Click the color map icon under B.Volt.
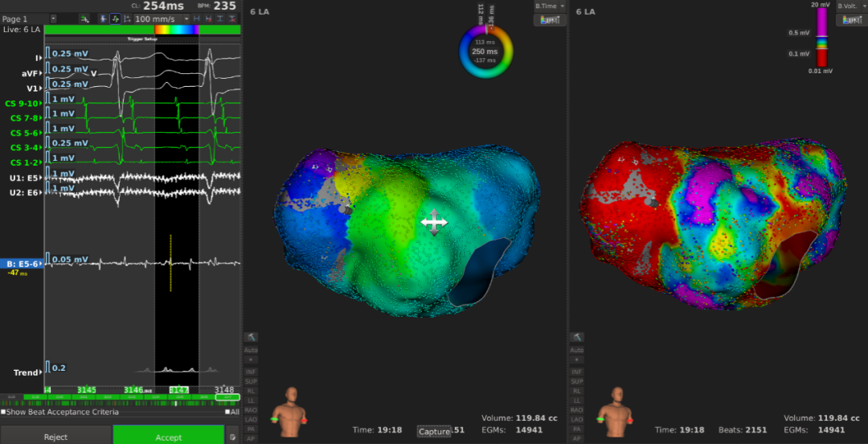This screenshot has height=444, width=868. pos(850,19)
